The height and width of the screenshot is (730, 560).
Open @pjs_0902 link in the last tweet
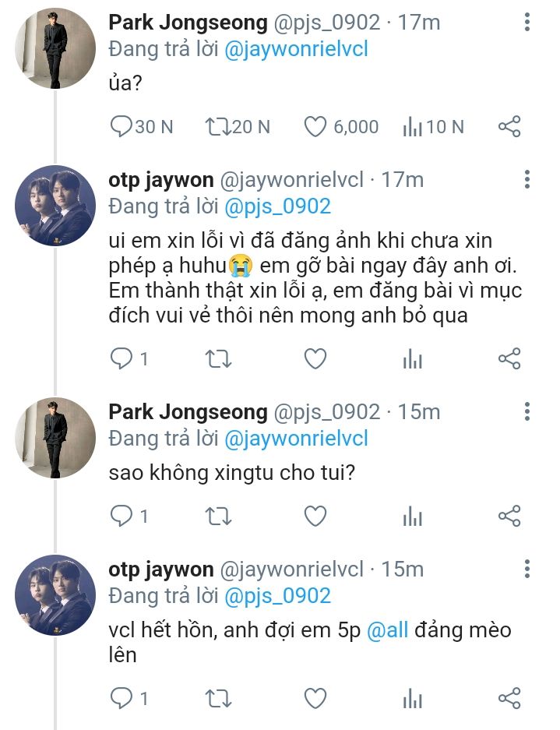pyautogui.click(x=277, y=596)
